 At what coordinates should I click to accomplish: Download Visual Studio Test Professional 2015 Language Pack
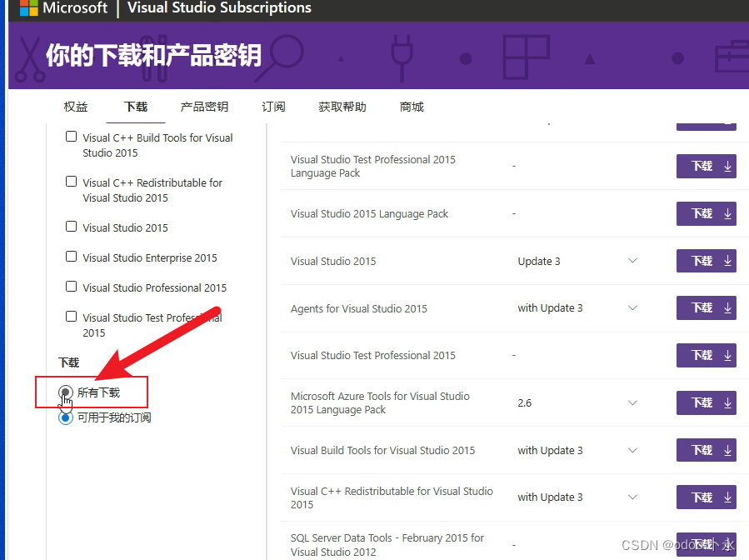click(x=706, y=167)
